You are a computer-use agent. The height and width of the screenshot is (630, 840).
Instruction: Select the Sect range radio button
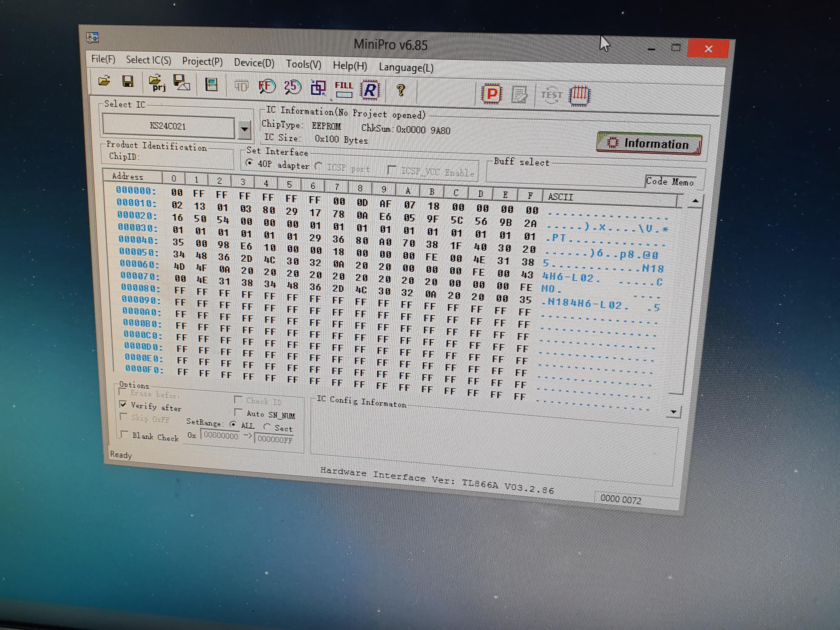coord(267,427)
